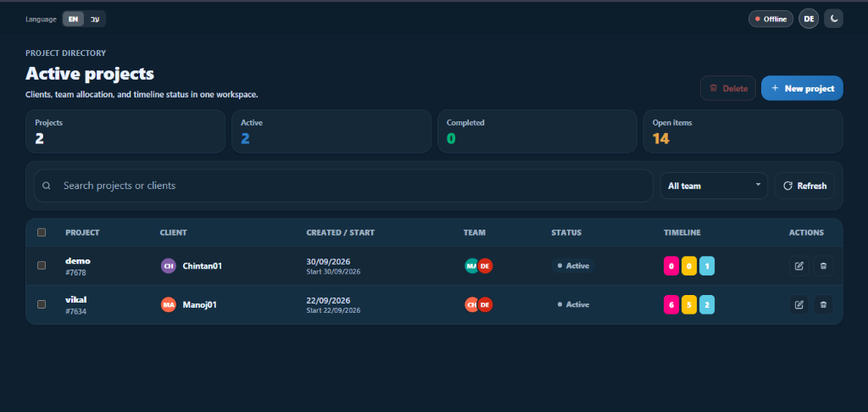Click the yellow timeline badge showing 5
This screenshot has width=868, height=412.
click(x=689, y=304)
